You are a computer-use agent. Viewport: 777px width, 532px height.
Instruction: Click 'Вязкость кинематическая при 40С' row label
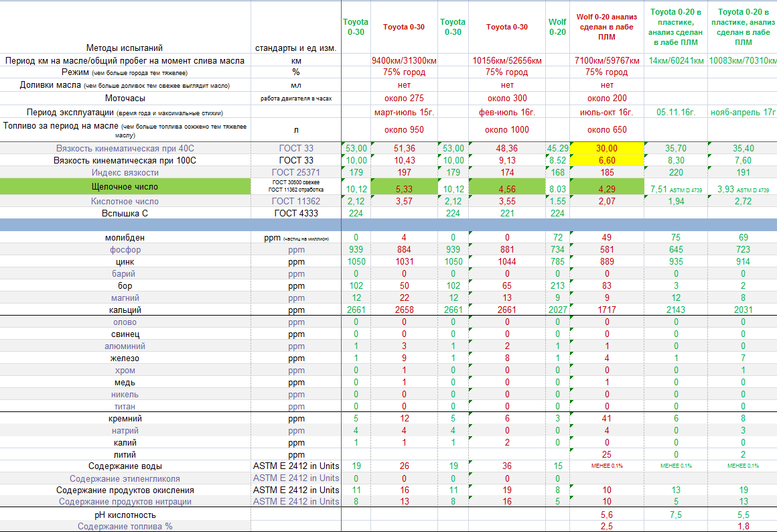coord(125,148)
